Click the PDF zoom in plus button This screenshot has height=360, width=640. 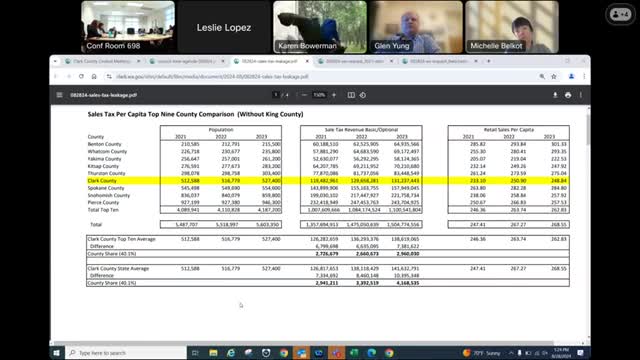coord(334,95)
